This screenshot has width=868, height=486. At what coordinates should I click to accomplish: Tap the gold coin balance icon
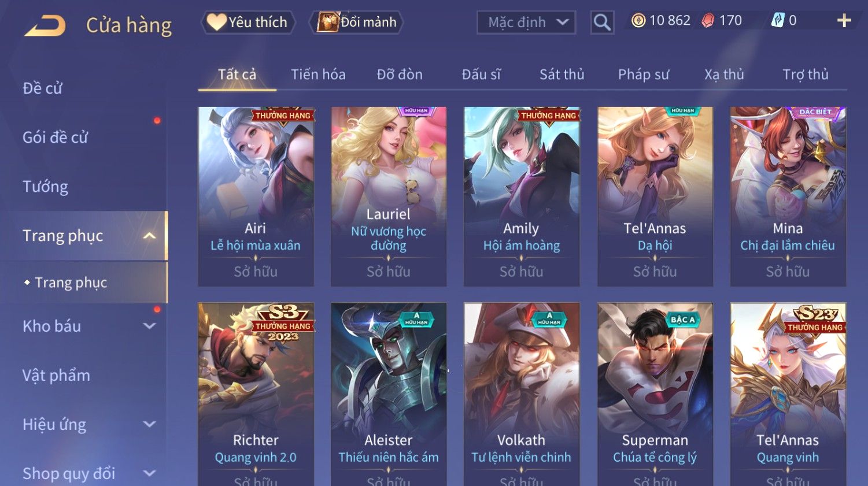click(638, 21)
